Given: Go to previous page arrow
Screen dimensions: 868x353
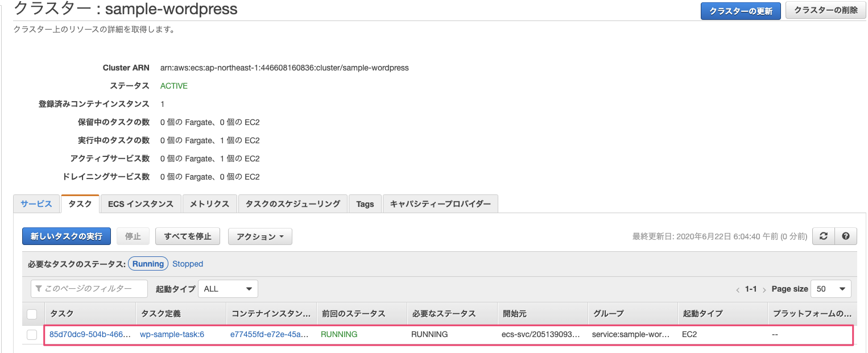Looking at the screenshot, I should pos(738,290).
